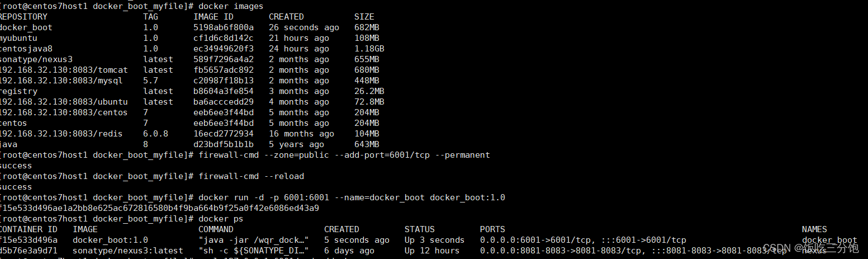The image size is (868, 259).
Task: Click the 192.168.32.130:8083/mysql repository
Action: click(x=61, y=81)
